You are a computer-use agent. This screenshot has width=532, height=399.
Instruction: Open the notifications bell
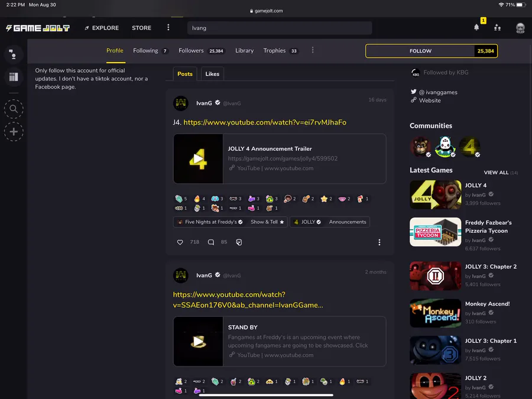click(x=476, y=27)
